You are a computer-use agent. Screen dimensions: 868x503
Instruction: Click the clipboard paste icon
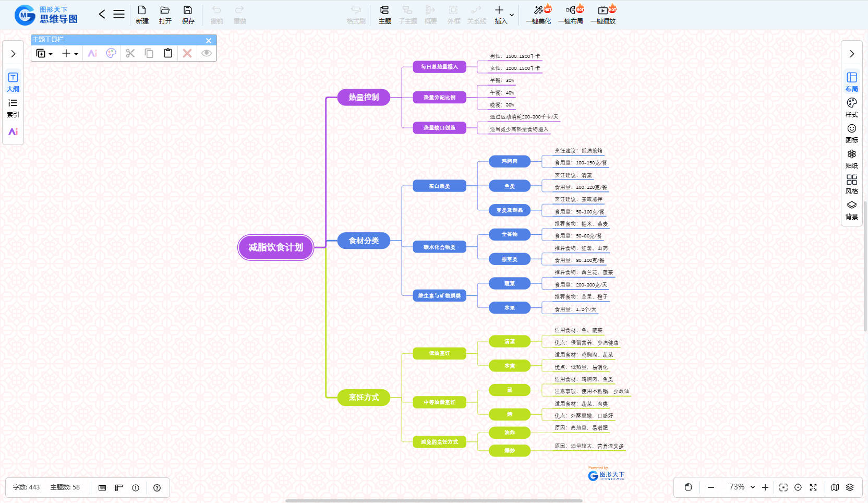click(168, 53)
